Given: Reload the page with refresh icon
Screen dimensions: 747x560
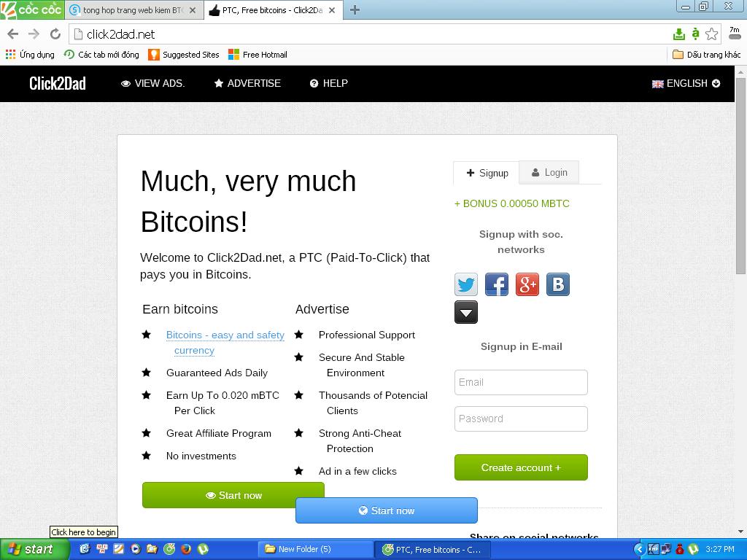Looking at the screenshot, I should 55,34.
